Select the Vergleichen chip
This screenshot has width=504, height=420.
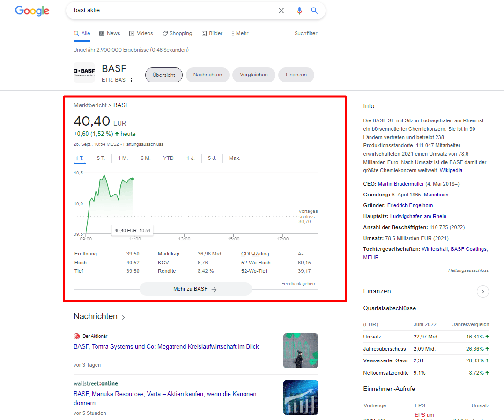[x=254, y=75]
